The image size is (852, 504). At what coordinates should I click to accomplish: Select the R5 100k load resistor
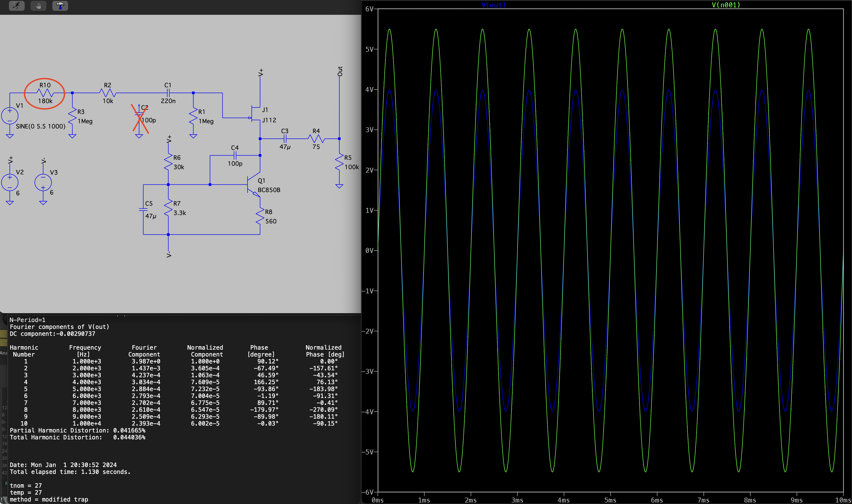tap(339, 162)
